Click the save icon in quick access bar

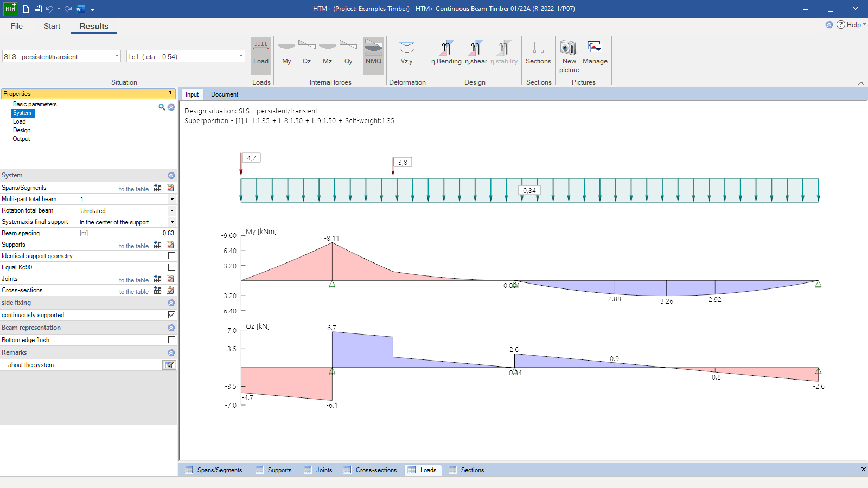coord(37,9)
